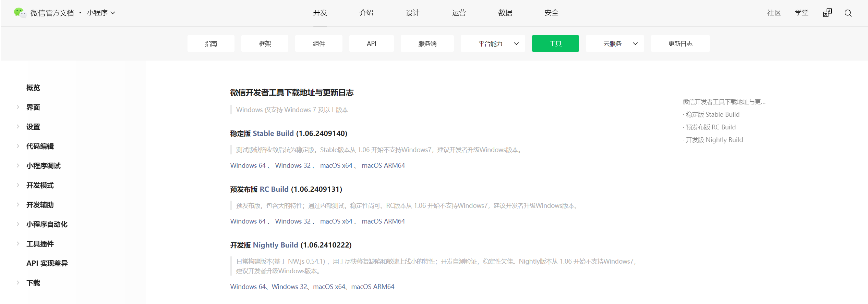This screenshot has width=868, height=304.
Task: Click the translate language icon
Action: (x=828, y=13)
